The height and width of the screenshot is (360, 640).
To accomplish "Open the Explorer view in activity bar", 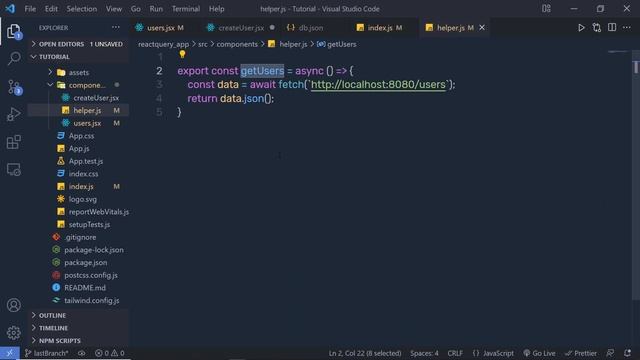I will [13, 31].
